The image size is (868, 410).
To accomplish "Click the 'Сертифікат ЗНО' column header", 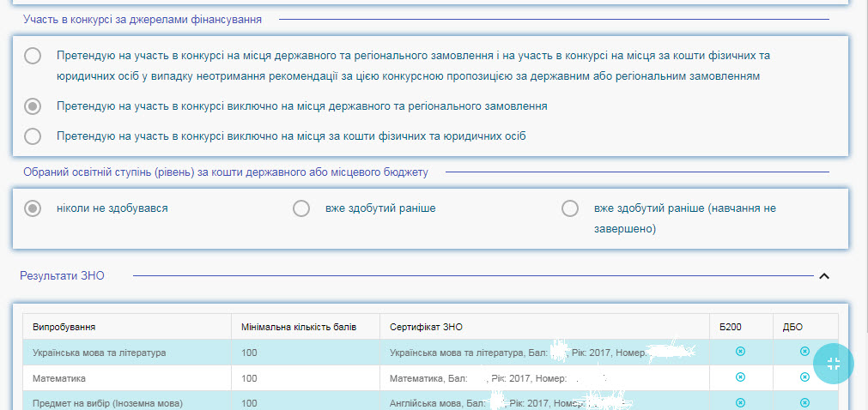I will click(426, 327).
